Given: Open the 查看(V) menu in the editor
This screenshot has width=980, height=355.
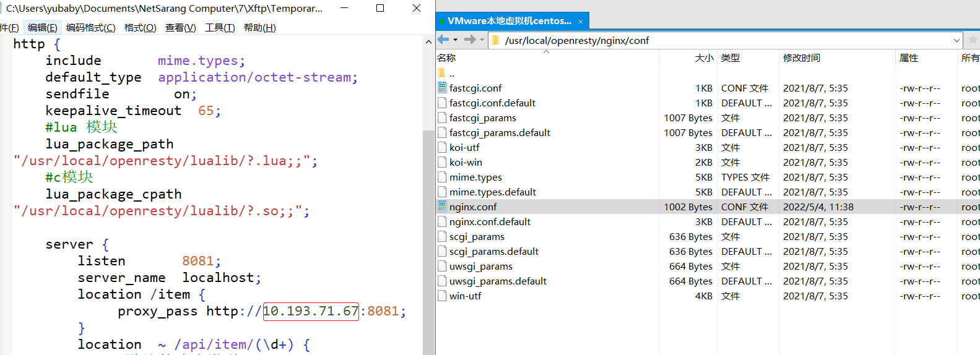Looking at the screenshot, I should point(181,27).
